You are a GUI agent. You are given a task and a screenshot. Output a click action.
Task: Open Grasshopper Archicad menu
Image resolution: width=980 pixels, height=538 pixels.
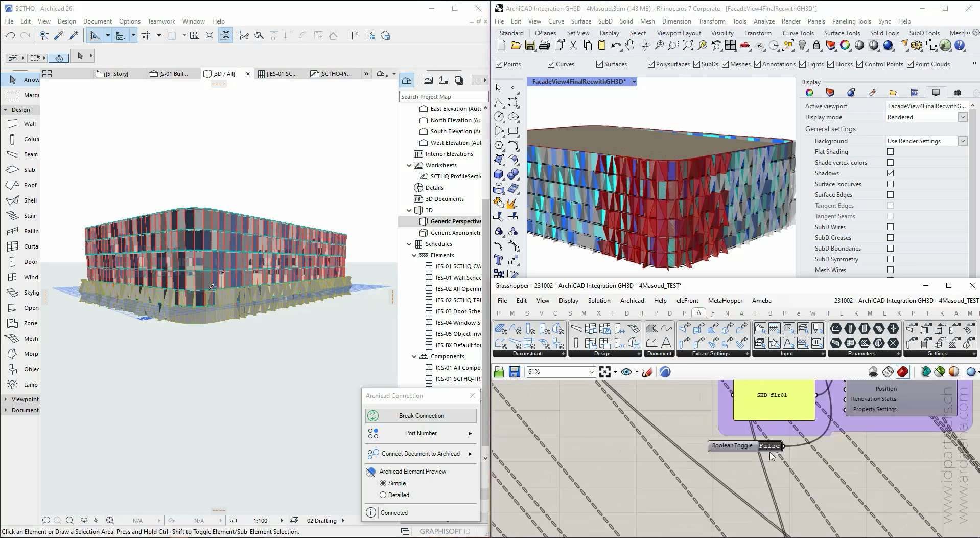(x=632, y=301)
